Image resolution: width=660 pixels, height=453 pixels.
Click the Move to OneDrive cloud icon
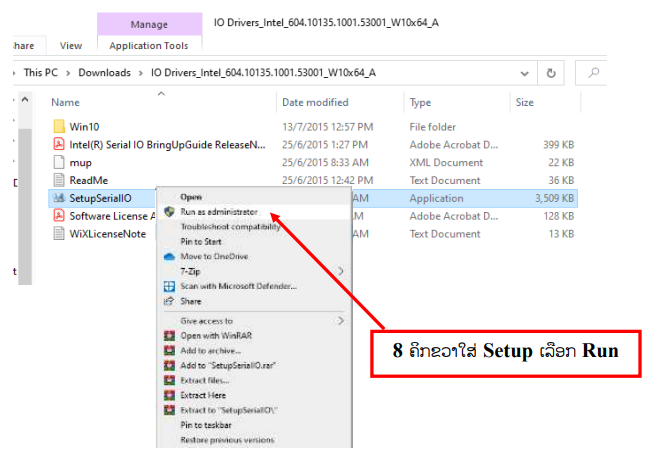(169, 256)
